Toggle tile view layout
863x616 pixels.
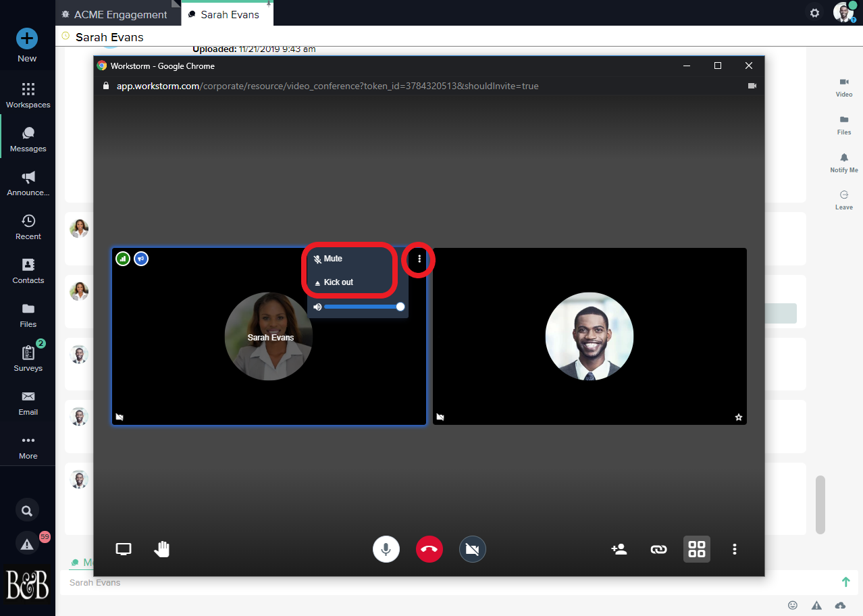696,549
